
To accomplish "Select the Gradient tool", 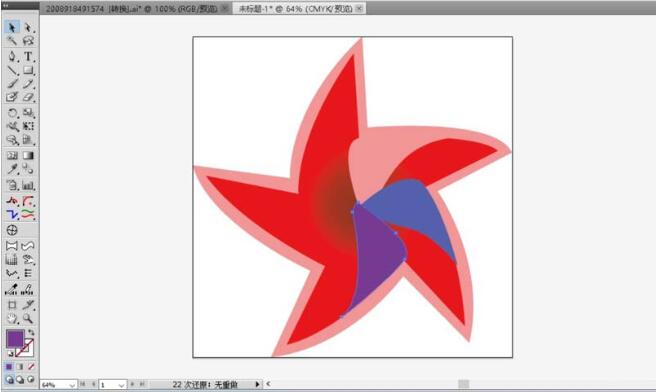I will pos(28,156).
